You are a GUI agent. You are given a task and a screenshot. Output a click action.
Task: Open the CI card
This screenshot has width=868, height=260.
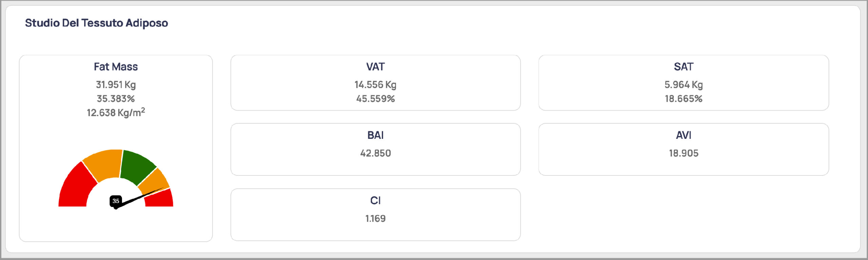click(375, 215)
